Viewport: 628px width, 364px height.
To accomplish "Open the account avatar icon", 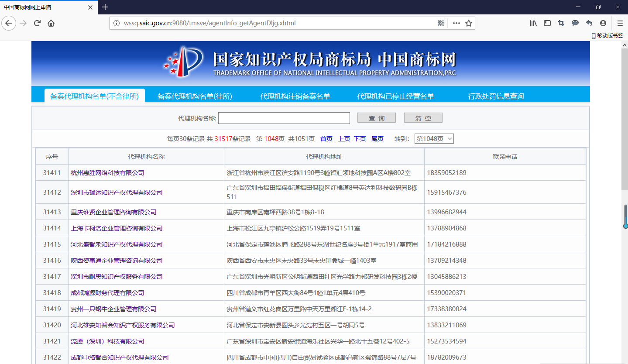I will [603, 23].
